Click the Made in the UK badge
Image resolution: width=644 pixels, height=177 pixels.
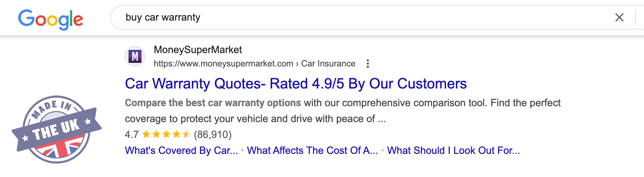(x=57, y=129)
